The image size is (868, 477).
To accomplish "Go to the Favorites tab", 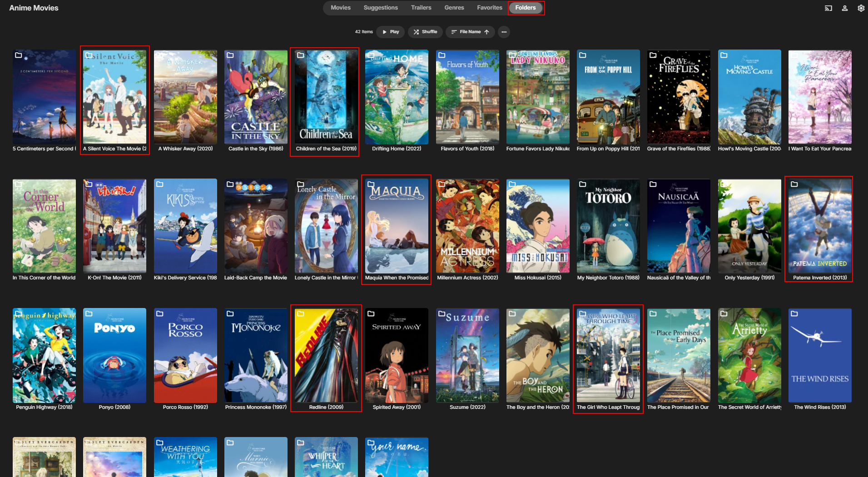I will point(490,8).
